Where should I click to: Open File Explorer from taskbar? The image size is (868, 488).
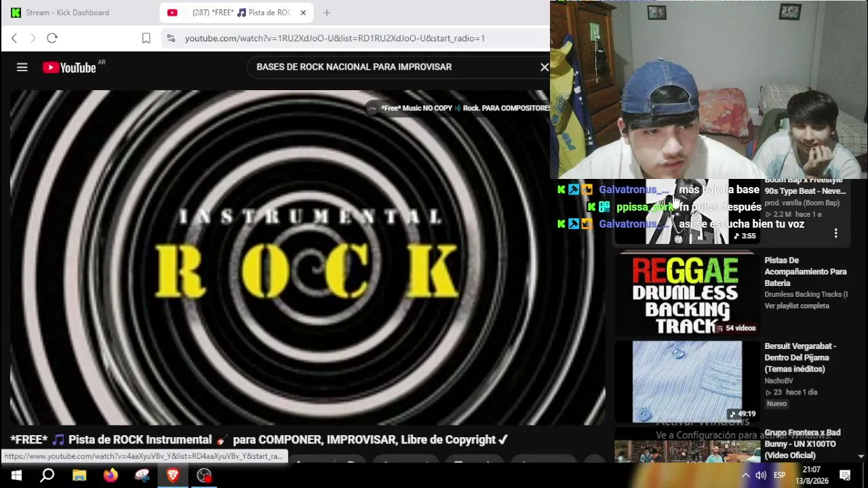79,475
